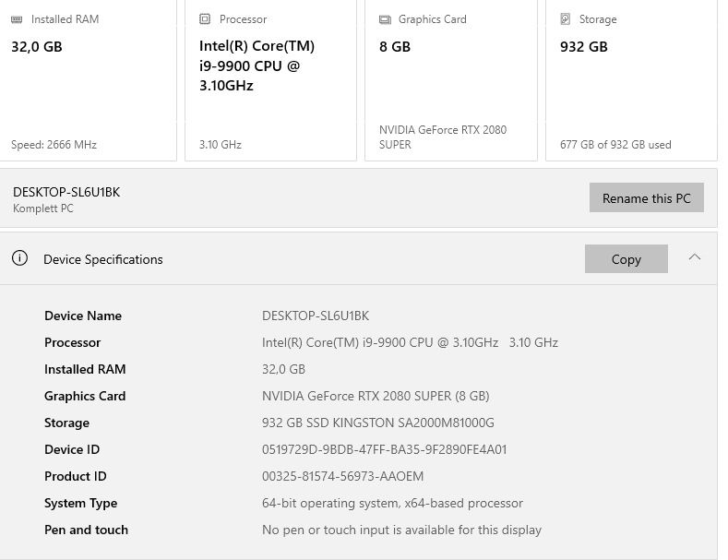The image size is (728, 560).
Task: Click the DESKTOP-SL6U1BK PC name header
Action: point(66,192)
